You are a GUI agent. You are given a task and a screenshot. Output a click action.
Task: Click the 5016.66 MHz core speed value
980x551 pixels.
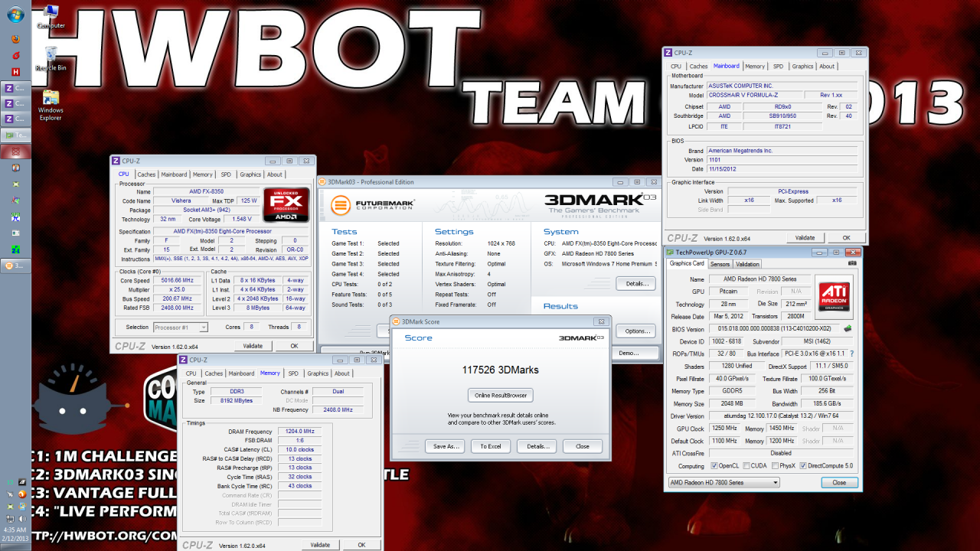[178, 280]
